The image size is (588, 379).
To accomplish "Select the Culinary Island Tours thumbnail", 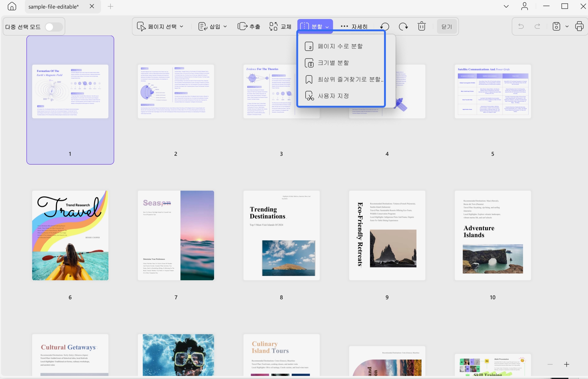I will (281, 355).
